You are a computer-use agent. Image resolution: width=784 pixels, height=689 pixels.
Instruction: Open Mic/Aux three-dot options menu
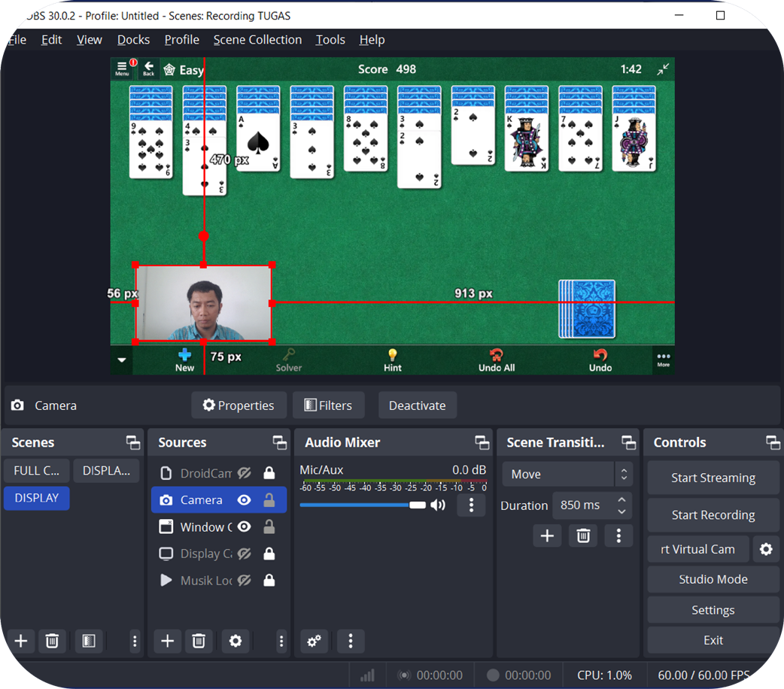[471, 505]
